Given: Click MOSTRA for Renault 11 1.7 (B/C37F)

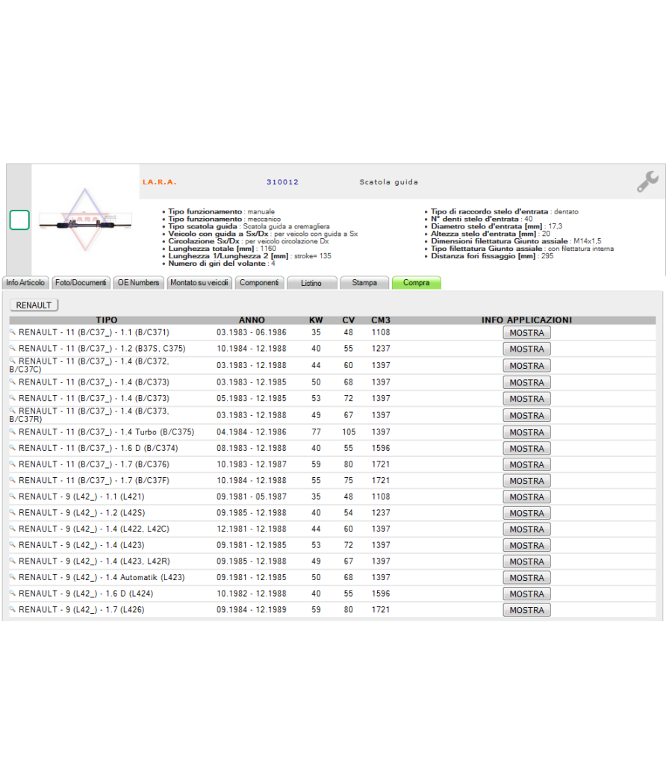Looking at the screenshot, I should click(526, 481).
